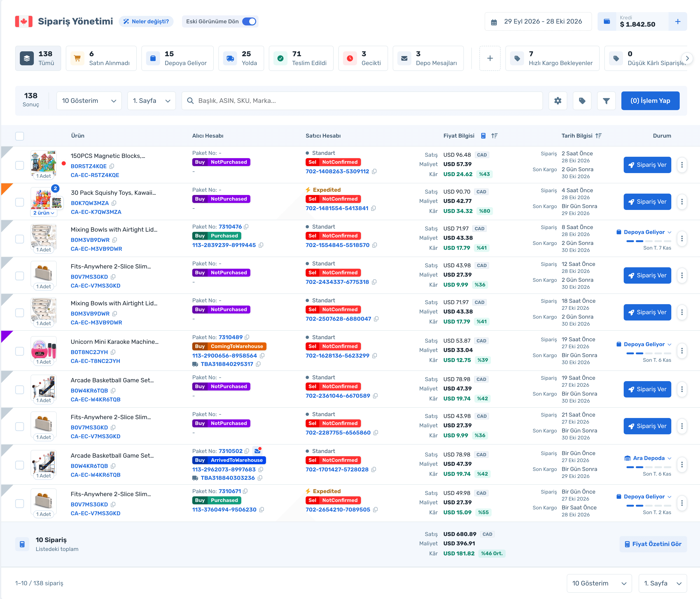Open the Teslim Edildi tab
Image resolution: width=700 pixels, height=599 pixels.
[x=301, y=58]
